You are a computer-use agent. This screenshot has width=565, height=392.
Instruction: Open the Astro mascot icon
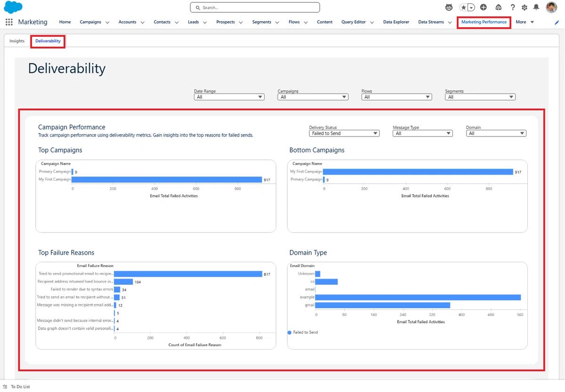pos(449,8)
